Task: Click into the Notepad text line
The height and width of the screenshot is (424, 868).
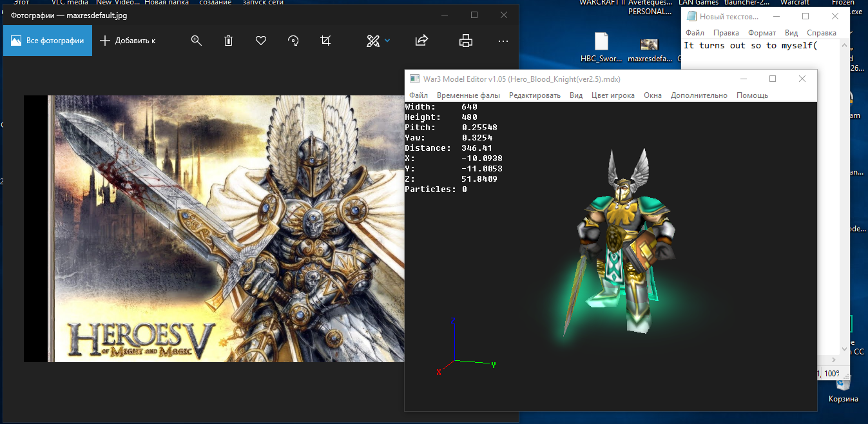Action: [749, 46]
